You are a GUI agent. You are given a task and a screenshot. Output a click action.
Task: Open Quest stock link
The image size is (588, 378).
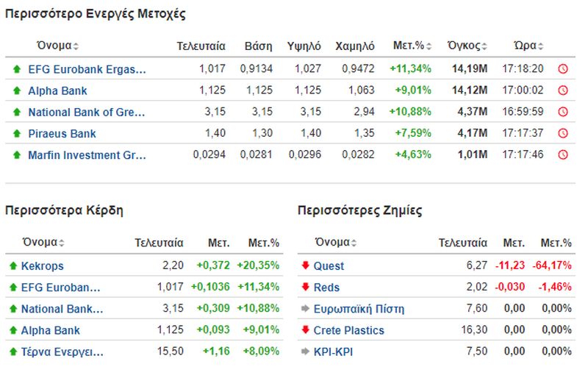pos(329,266)
